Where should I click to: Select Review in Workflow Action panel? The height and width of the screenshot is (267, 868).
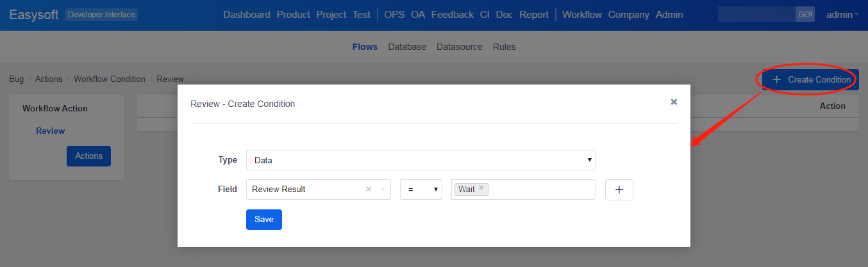coord(51,131)
